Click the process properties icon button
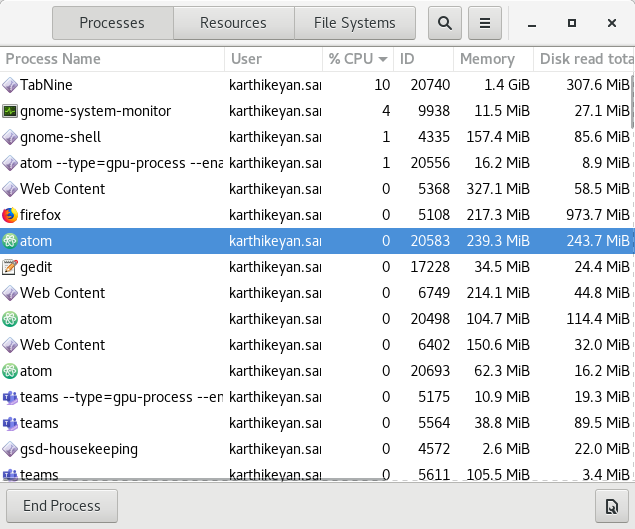Image resolution: width=635 pixels, height=529 pixels. pos(612,506)
